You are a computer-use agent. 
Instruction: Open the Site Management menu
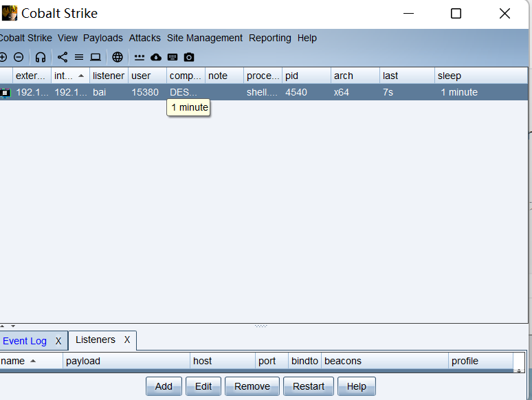(205, 38)
